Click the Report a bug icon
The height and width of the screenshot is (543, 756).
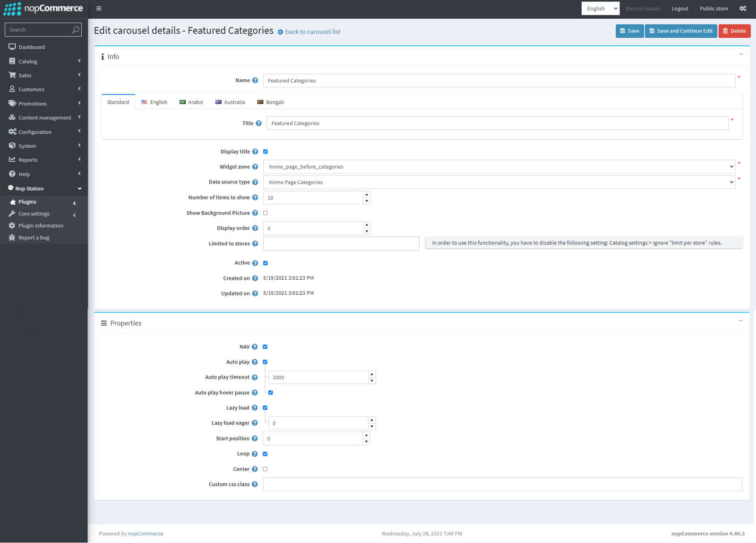point(12,237)
